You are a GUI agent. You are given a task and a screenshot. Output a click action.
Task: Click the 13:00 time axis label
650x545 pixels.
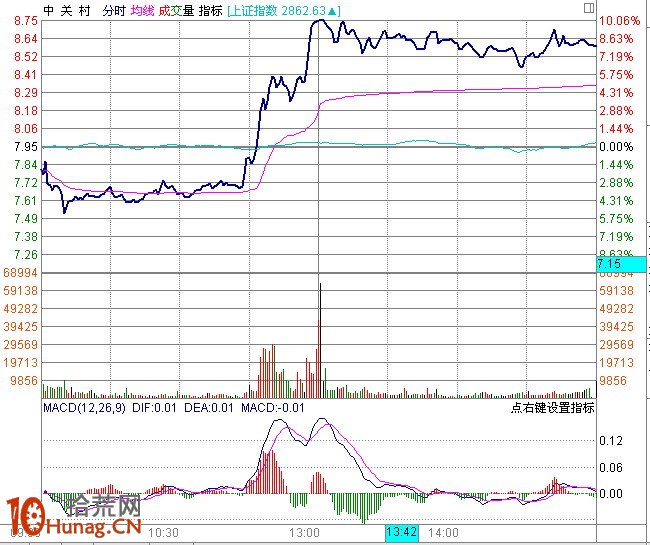[304, 532]
